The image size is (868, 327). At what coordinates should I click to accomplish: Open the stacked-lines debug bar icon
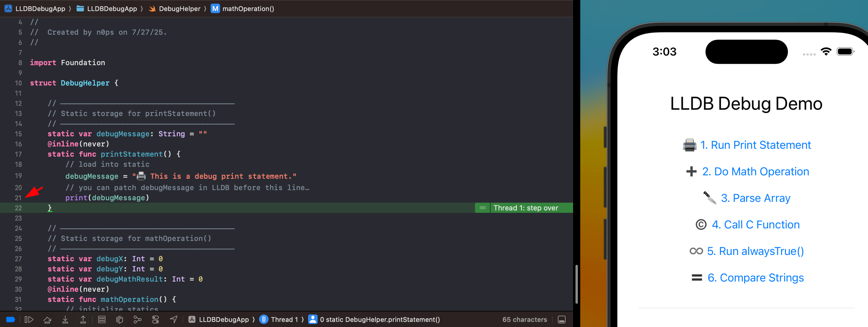coord(102,320)
